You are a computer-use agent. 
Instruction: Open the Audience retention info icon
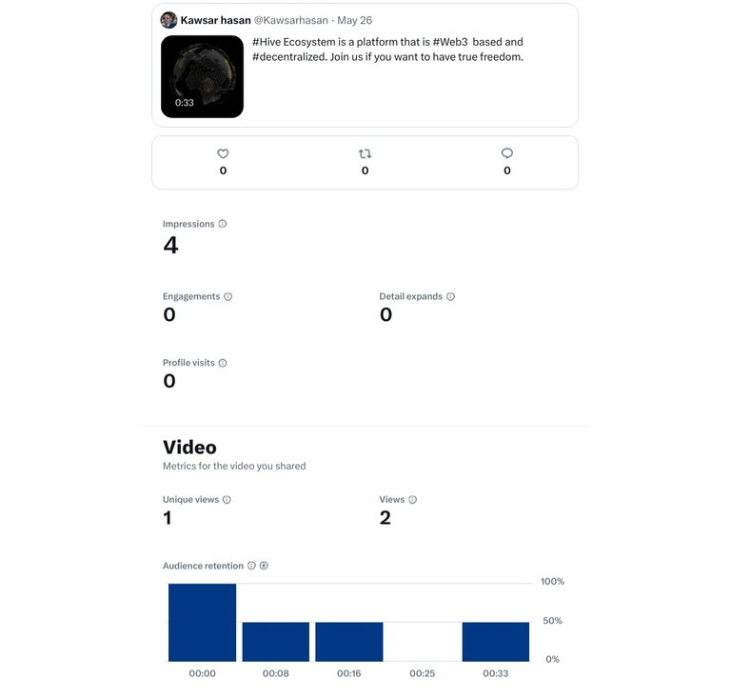[251, 566]
